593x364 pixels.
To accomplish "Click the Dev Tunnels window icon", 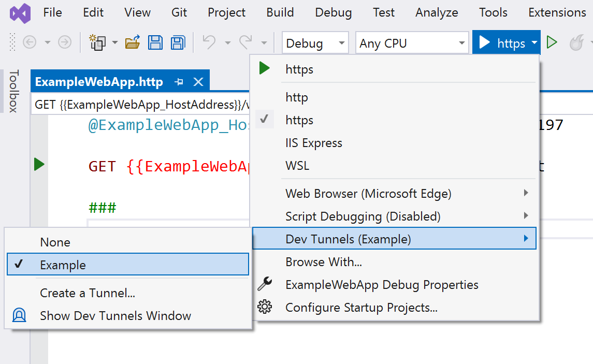I will [x=19, y=315].
